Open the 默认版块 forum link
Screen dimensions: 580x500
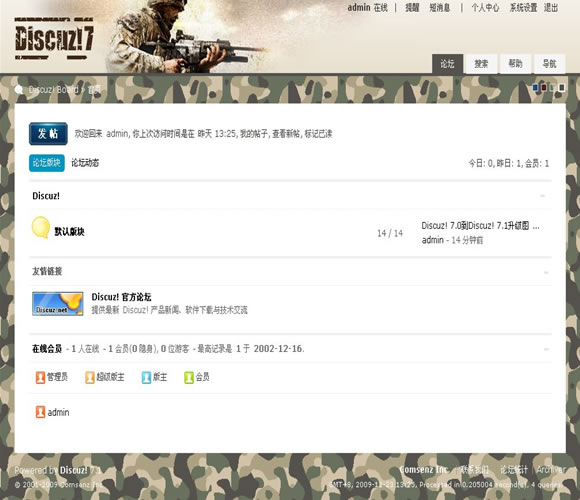pyautogui.click(x=70, y=232)
